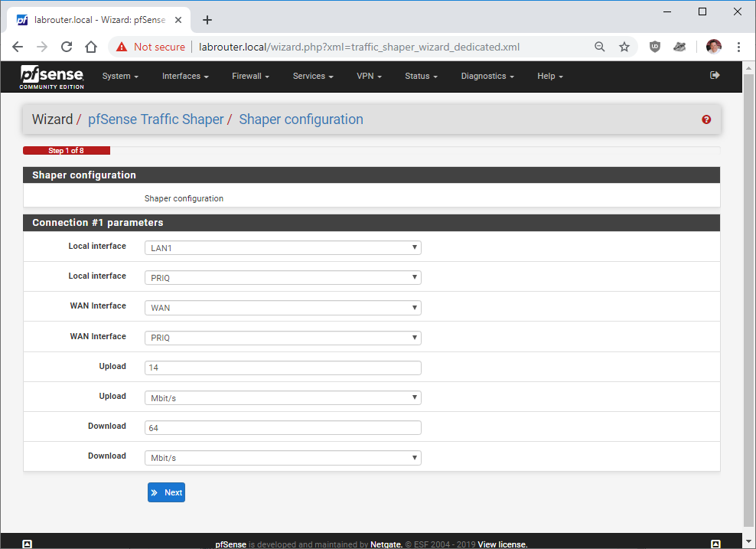Open the Upload Mbit/s unit dropdown
This screenshot has width=756, height=549.
[x=283, y=397]
